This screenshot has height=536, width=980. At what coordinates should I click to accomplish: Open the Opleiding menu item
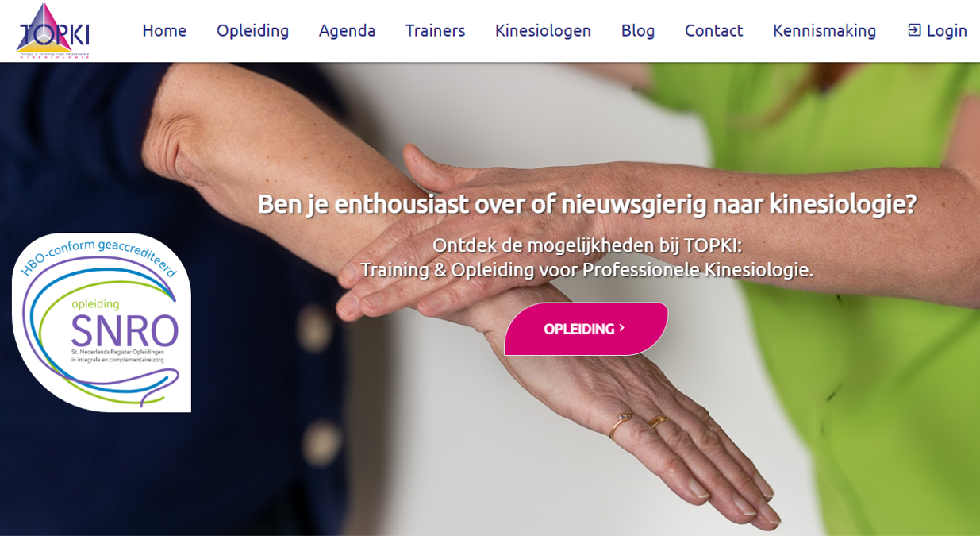[x=252, y=30]
